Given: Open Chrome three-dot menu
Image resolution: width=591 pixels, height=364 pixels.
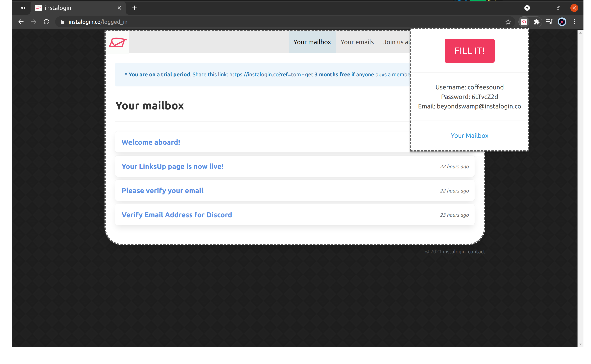Looking at the screenshot, I should point(575,22).
